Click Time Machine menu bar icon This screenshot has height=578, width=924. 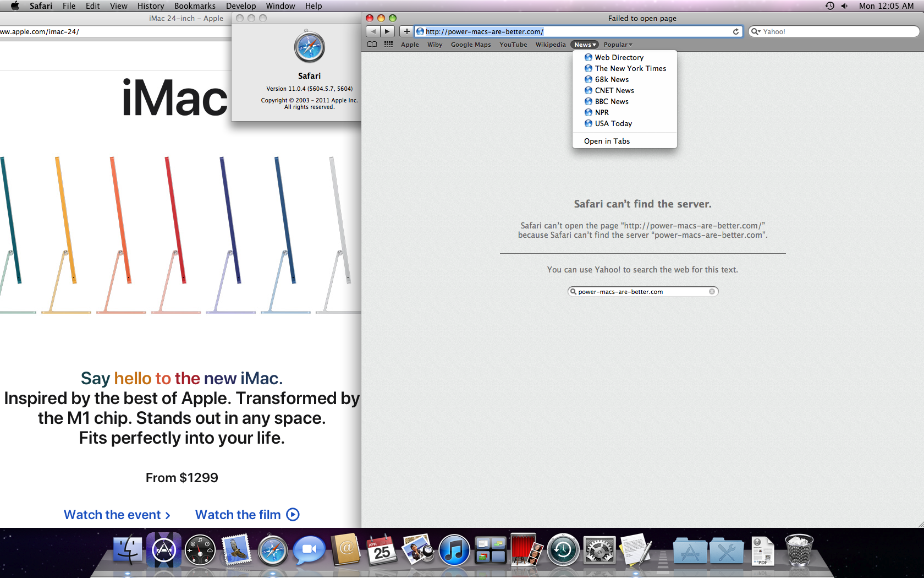(x=829, y=6)
